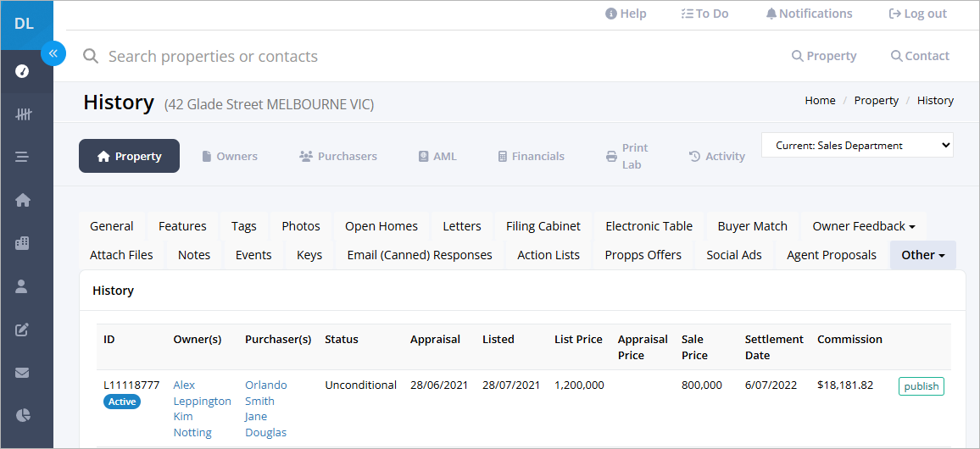Switch to the Purchasers tab
Viewport: 980px width, 449px height.
pos(338,156)
